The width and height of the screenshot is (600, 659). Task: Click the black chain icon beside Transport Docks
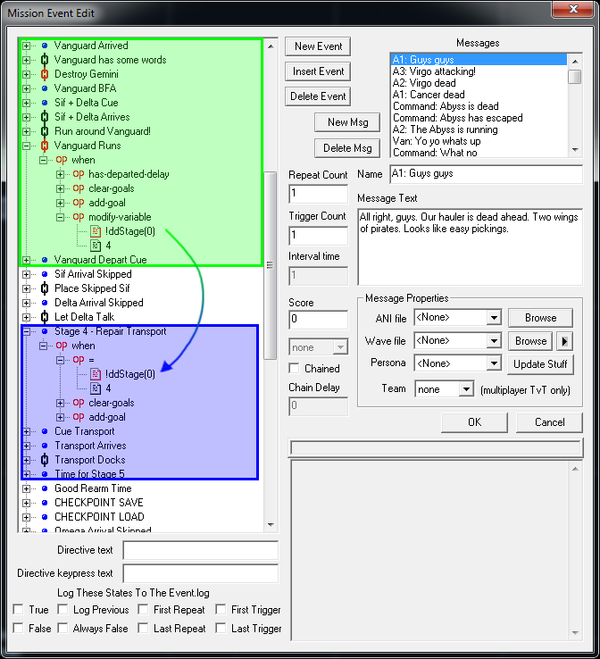coord(44,460)
